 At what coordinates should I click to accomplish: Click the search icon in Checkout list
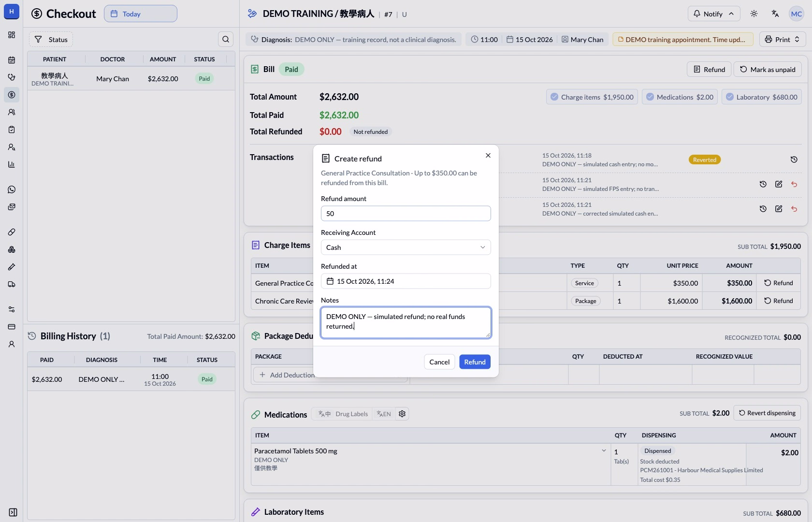tap(226, 39)
